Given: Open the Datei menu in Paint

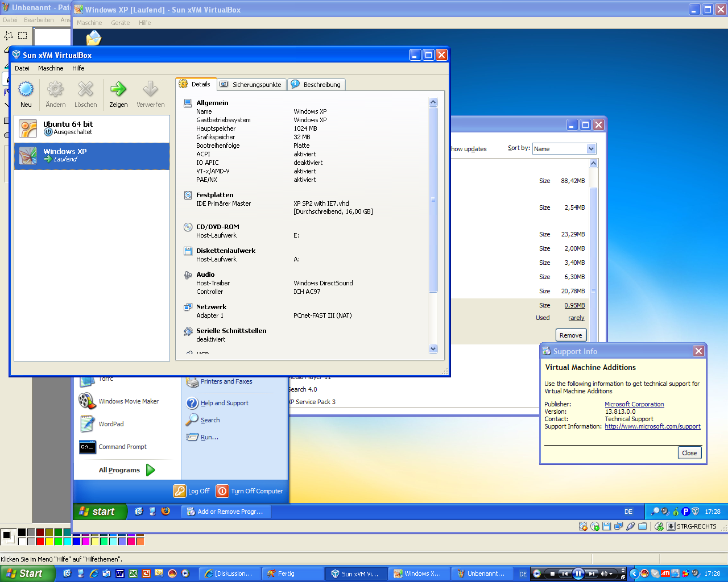Looking at the screenshot, I should click(x=10, y=20).
